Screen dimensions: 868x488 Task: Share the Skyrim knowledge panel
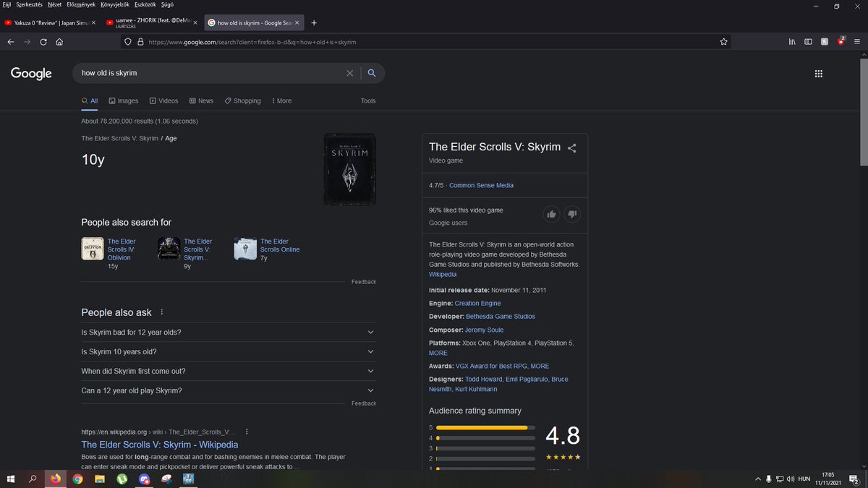pos(572,147)
